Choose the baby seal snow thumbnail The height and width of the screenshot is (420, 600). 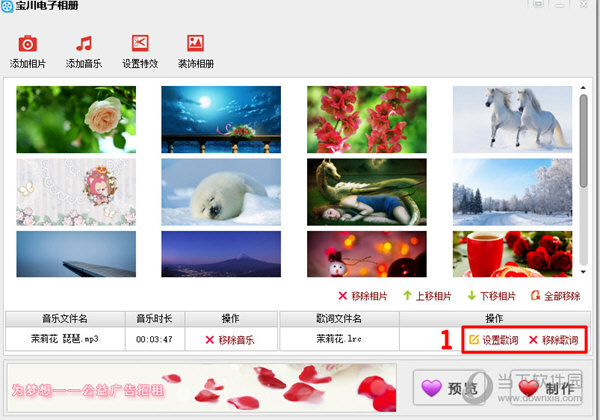(x=221, y=192)
